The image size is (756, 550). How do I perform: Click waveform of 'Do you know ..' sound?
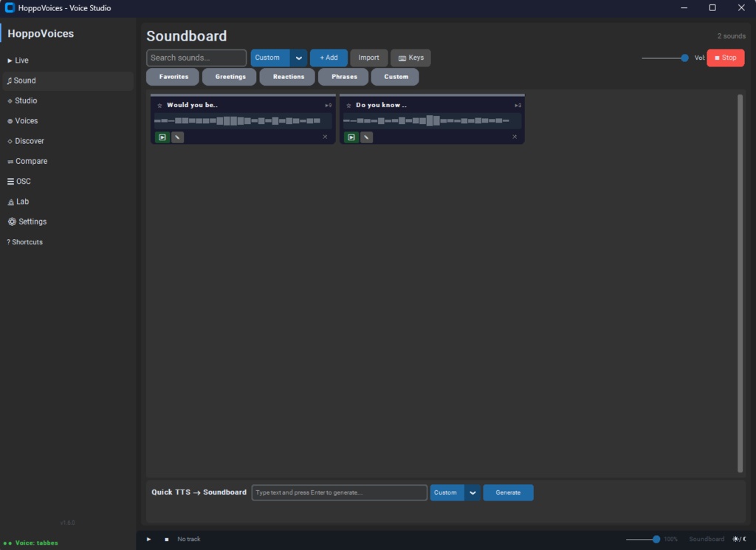(431, 120)
